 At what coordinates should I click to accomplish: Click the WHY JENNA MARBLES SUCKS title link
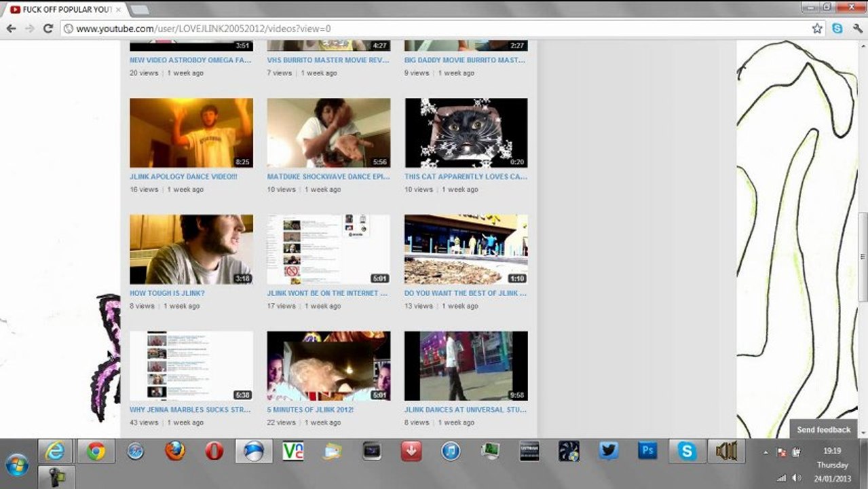pos(190,410)
